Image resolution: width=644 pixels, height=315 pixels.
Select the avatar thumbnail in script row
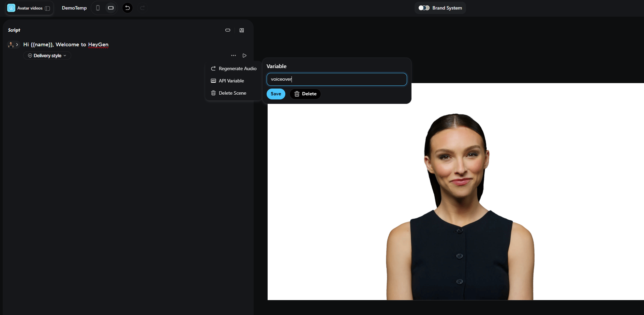click(x=11, y=45)
